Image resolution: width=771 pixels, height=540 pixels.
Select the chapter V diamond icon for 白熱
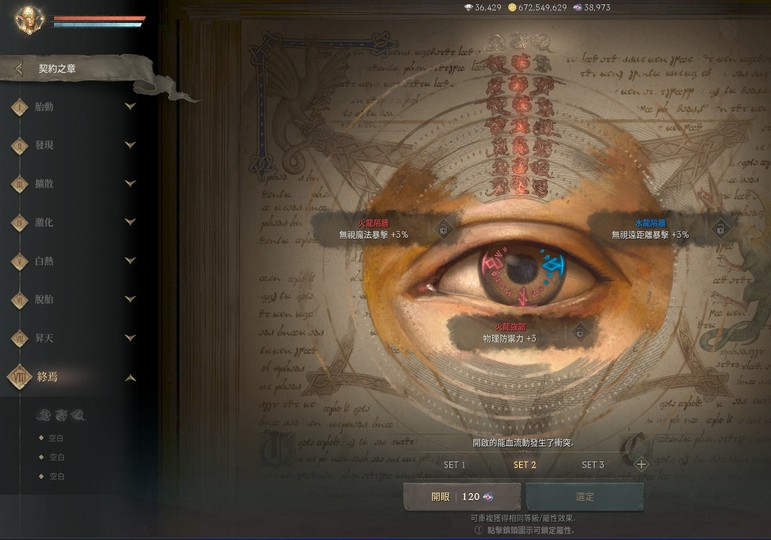tap(20, 261)
